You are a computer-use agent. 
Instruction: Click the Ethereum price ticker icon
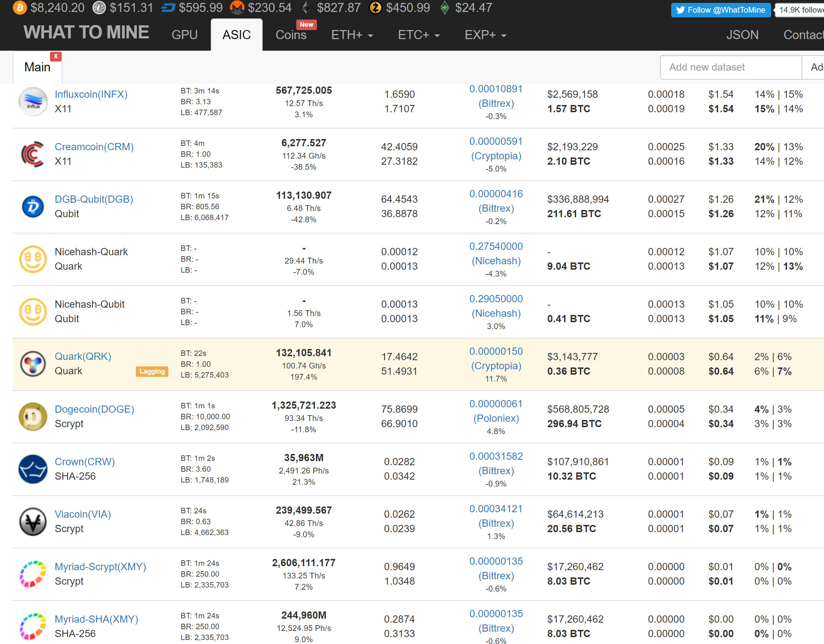point(306,8)
